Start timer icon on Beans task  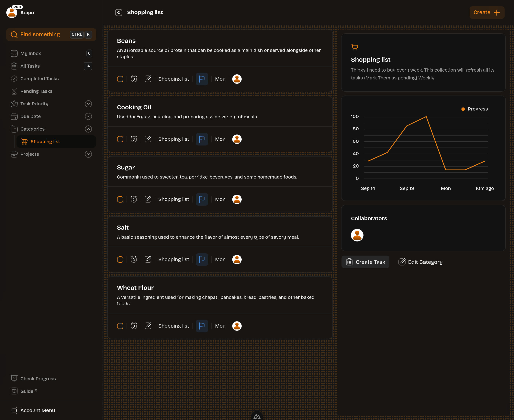134,79
